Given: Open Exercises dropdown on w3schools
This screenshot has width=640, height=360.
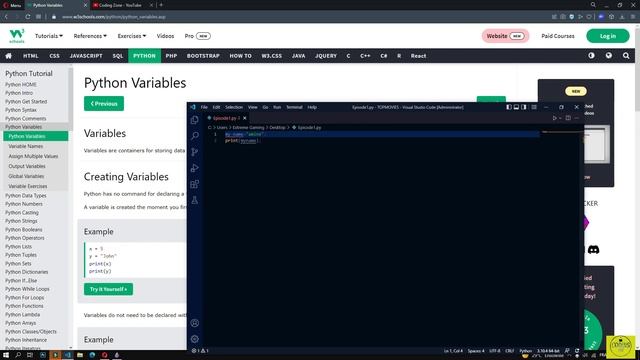Looking at the screenshot, I should coord(131,36).
